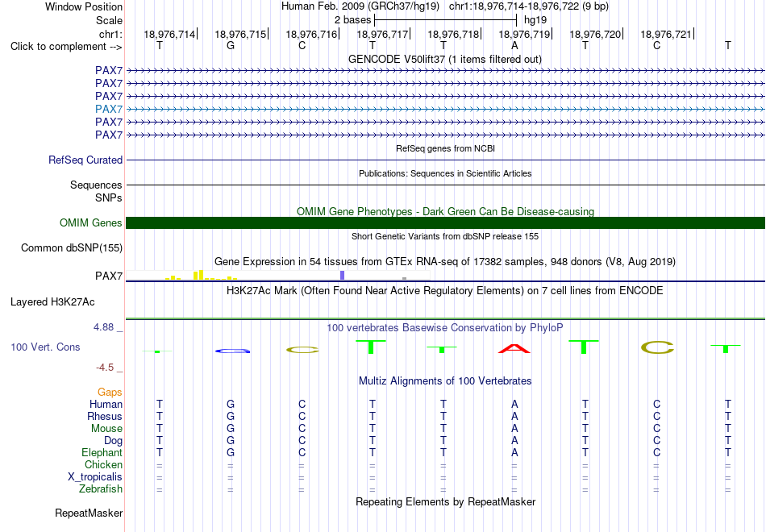This screenshot has height=532, width=766.
Task: Open the light-blue PAX7 transcript label
Action: [109, 109]
